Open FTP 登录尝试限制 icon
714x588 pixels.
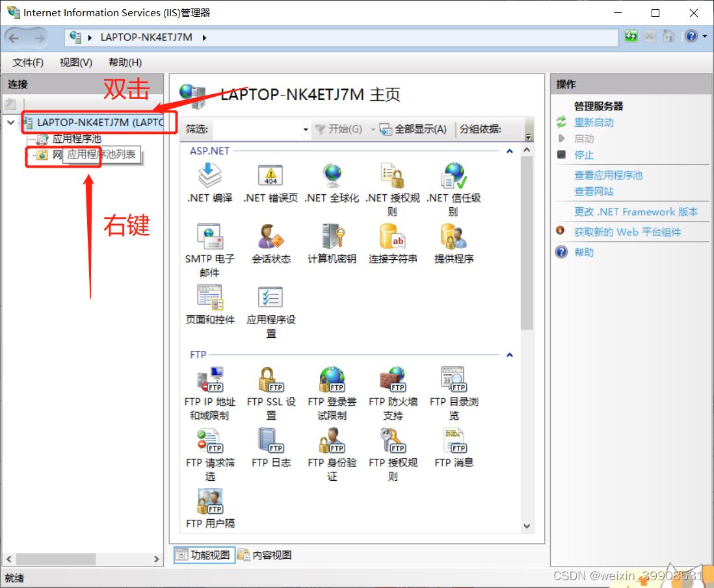pos(332,379)
